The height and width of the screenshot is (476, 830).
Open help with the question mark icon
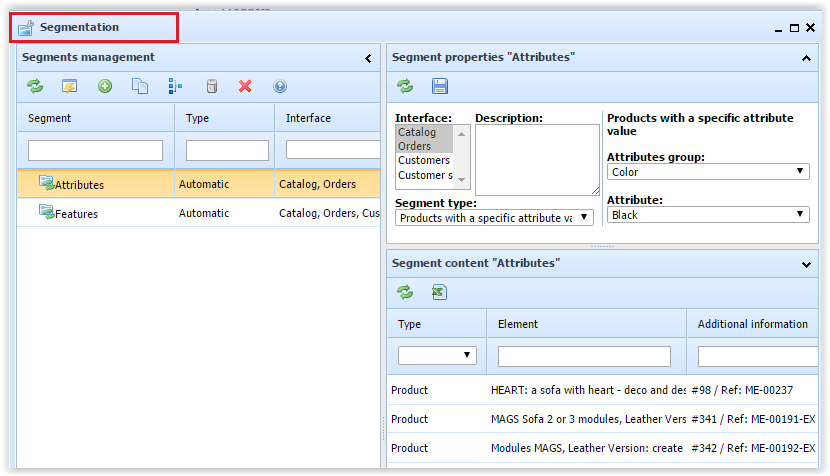click(x=280, y=87)
